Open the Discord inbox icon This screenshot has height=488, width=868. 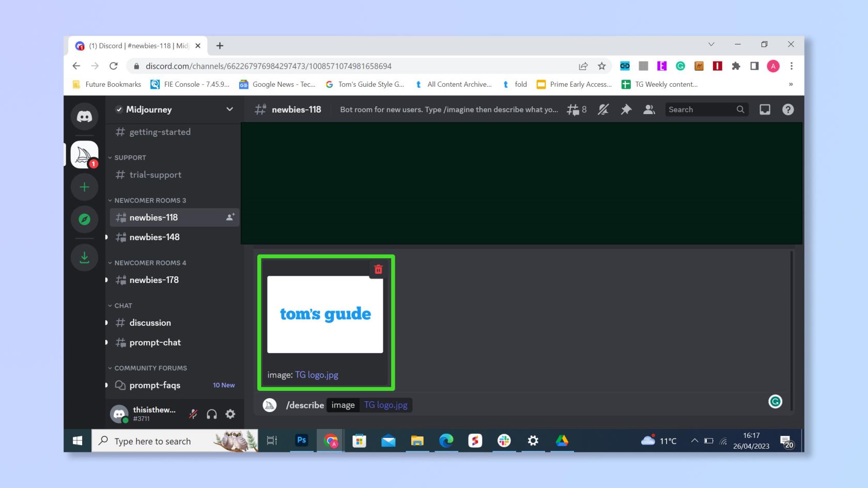point(765,109)
